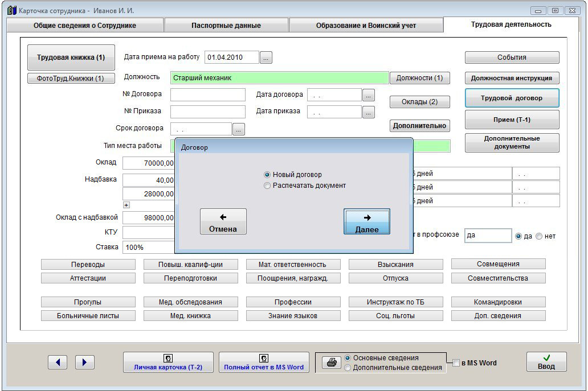Viewport: 588px width, 391px height.
Task: Choose Дополнительные сведения radio button
Action: [x=348, y=368]
